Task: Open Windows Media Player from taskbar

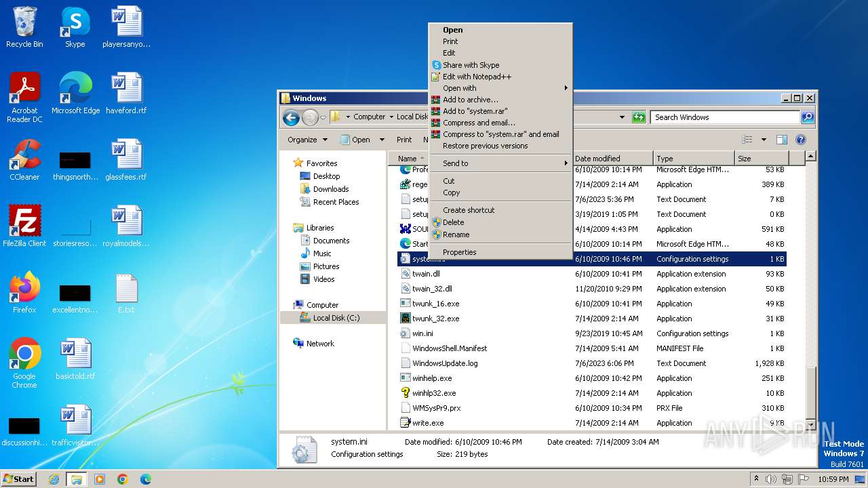Action: click(x=100, y=479)
